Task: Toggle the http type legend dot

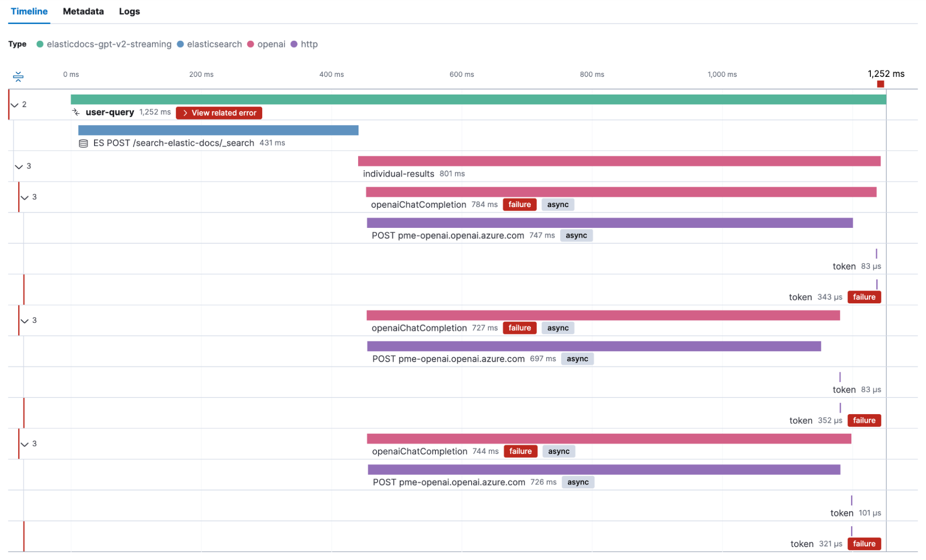Action: [x=294, y=44]
